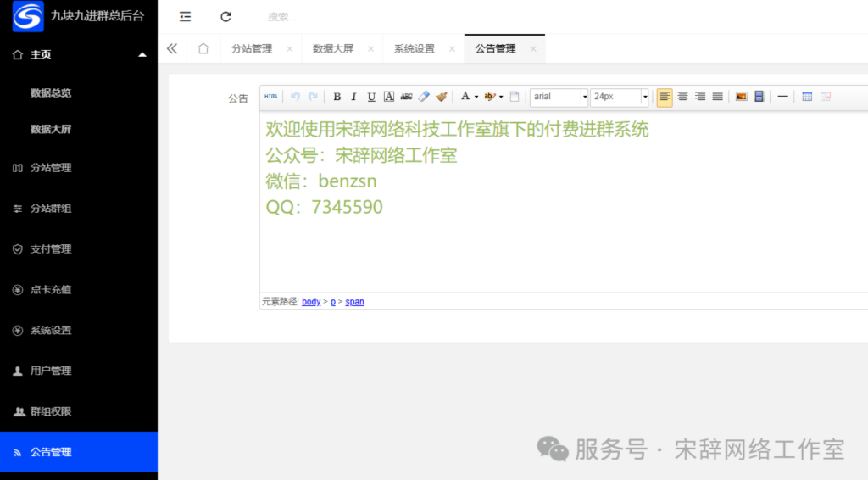The image size is (868, 480).
Task: Switch to the 分站管理 tab
Action: coord(252,48)
